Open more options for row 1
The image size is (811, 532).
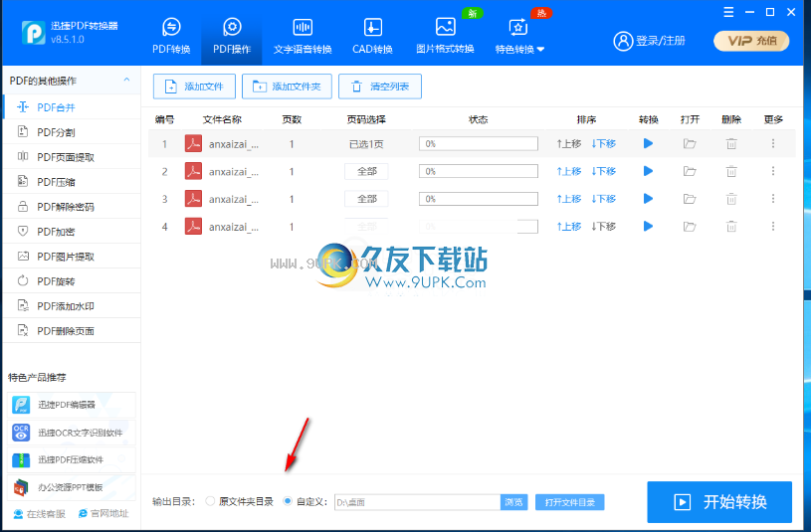tap(773, 143)
